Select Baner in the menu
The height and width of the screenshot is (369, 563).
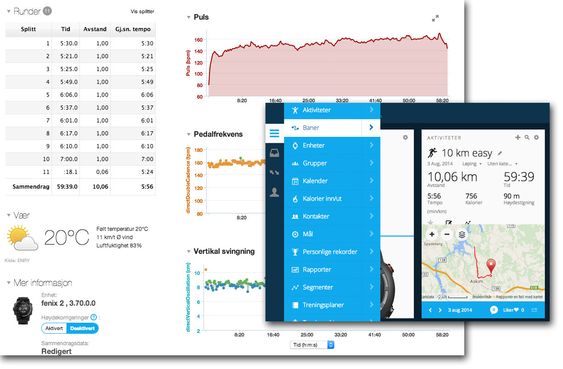pos(332,128)
